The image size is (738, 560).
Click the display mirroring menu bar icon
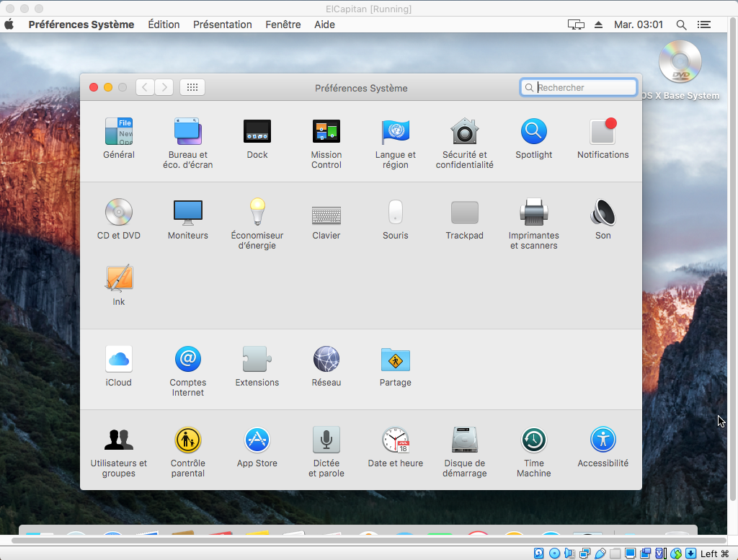[x=576, y=25]
